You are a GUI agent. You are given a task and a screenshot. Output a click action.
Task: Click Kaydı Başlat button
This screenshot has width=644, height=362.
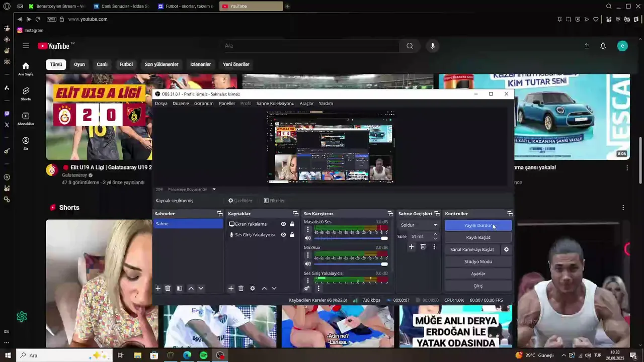(478, 237)
